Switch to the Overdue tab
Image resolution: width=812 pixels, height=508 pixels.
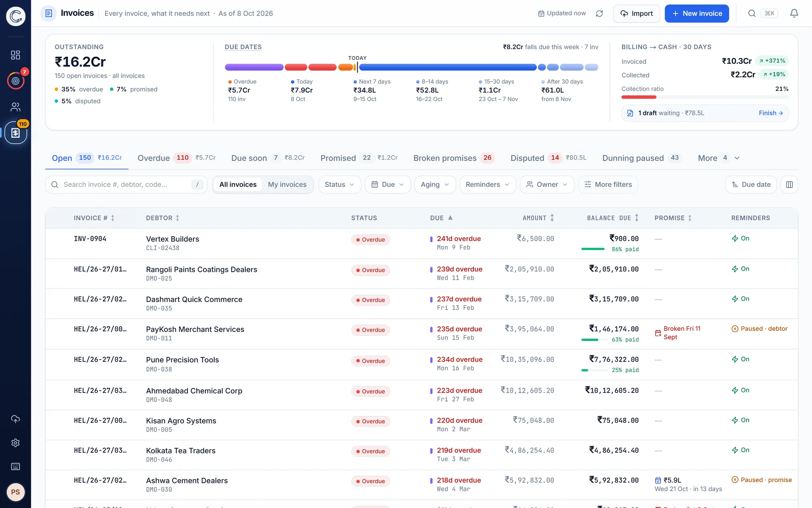pyautogui.click(x=177, y=158)
